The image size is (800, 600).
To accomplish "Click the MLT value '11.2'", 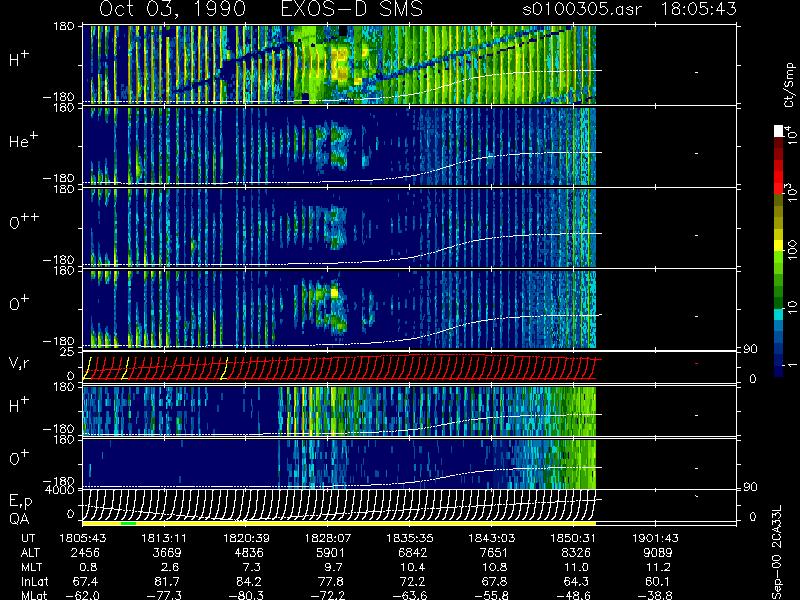I will [658, 567].
